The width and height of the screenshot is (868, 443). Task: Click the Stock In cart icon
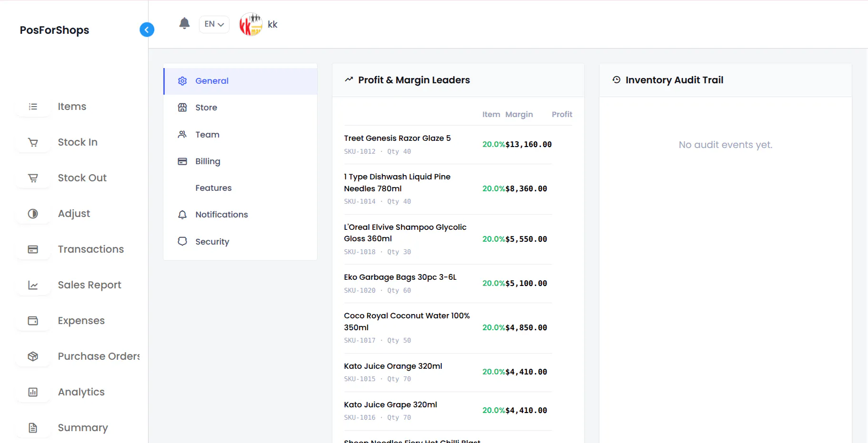33,142
